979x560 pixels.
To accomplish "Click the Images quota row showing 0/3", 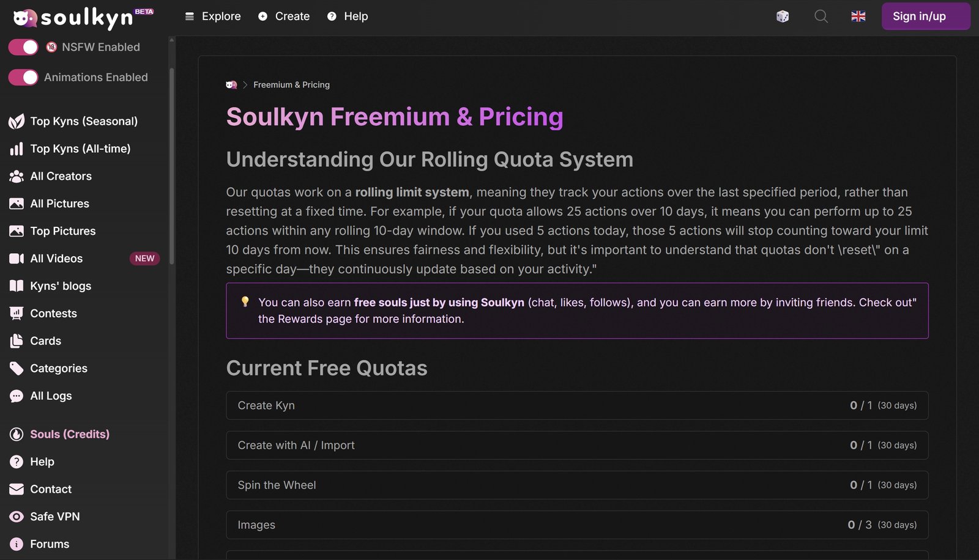I will [577, 525].
